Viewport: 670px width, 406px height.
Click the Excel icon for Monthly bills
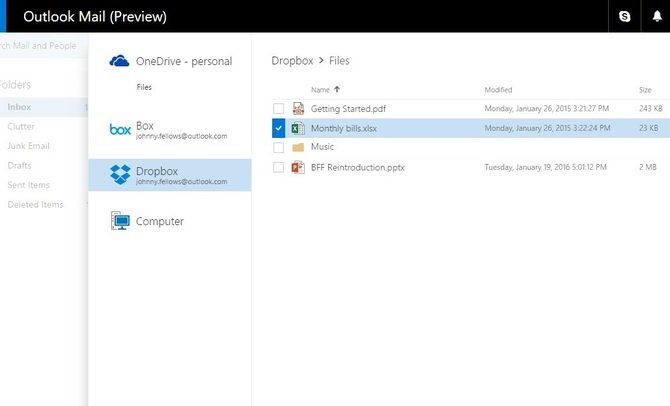coord(298,128)
